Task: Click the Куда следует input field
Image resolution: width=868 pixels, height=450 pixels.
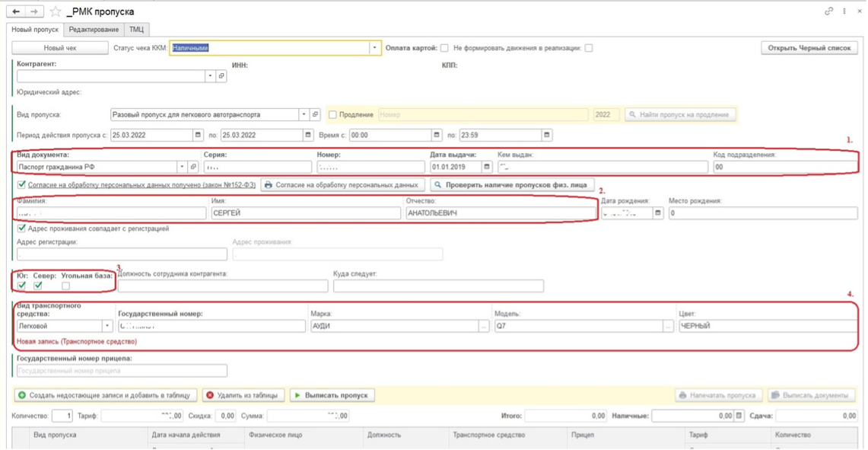Action: click(438, 286)
